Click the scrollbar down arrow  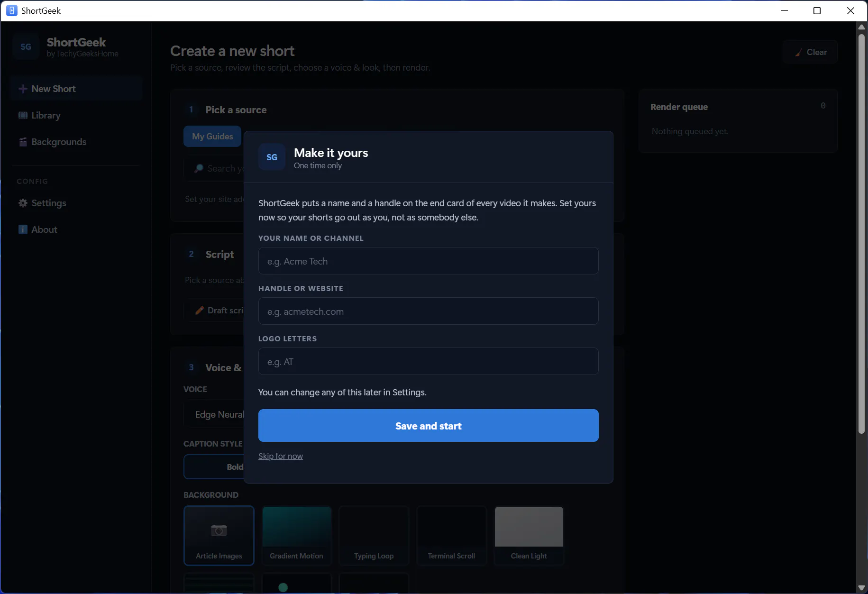tap(861, 588)
